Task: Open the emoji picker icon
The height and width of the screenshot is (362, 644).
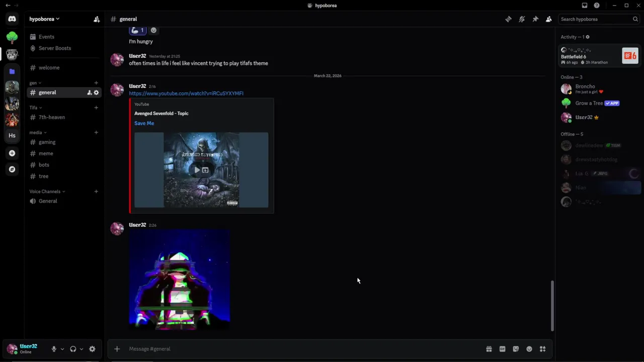Action: point(529,349)
